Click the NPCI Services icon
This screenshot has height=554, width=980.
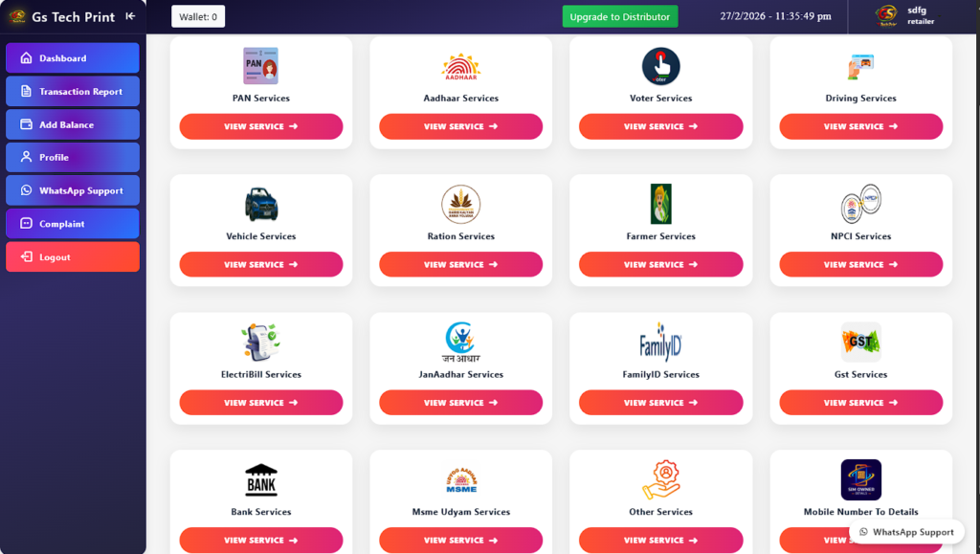tap(860, 204)
